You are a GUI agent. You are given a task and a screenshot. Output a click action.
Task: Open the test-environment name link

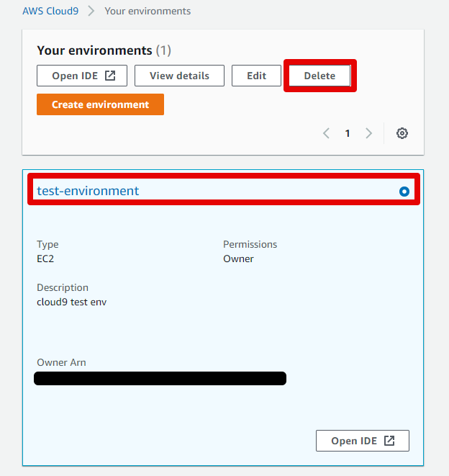click(88, 191)
